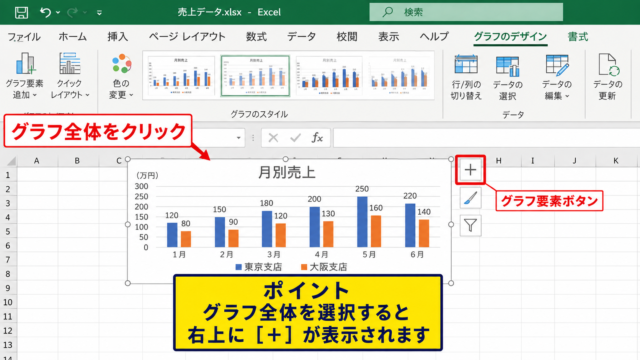Switch to the 数式 tab
This screenshot has height=360, width=640.
pyautogui.click(x=256, y=37)
